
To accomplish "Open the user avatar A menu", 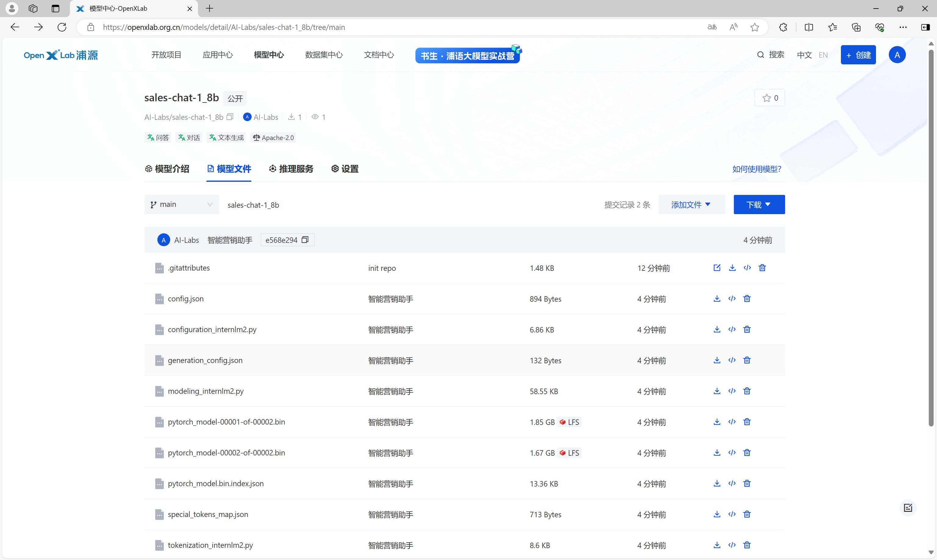I will (897, 55).
